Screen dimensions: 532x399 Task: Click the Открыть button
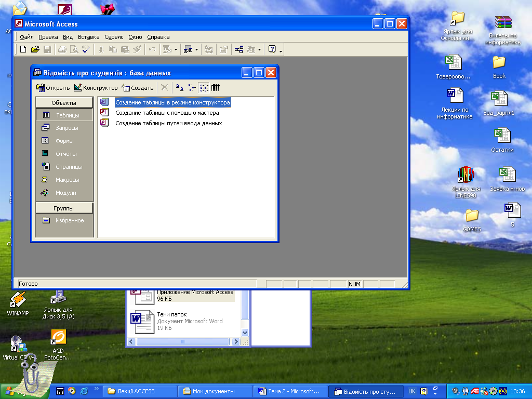53,88
